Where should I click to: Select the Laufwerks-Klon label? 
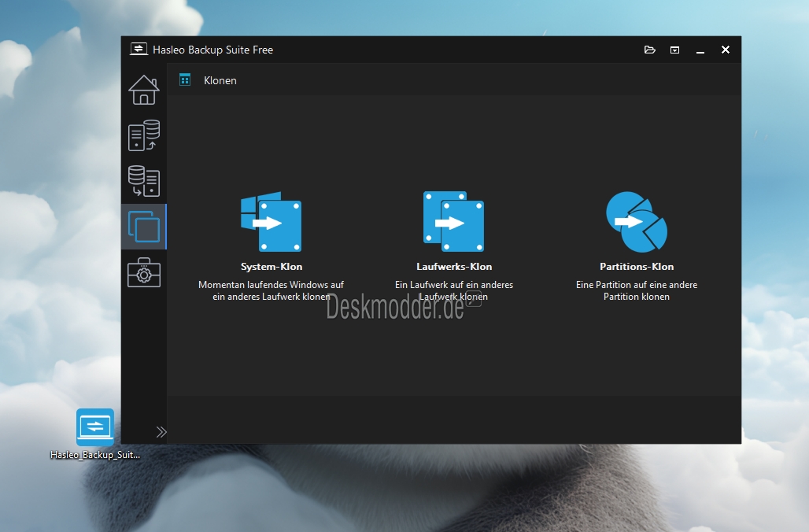454,267
